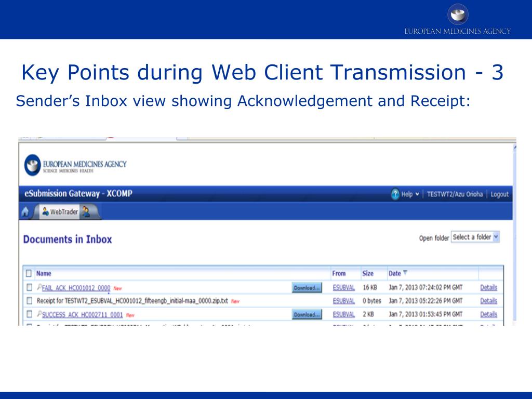
Task: Click the slide header EMA logo
Action: tap(458, 19)
